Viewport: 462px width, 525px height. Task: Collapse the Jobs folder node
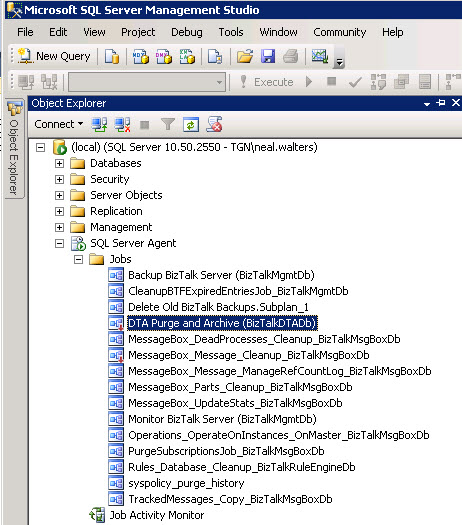pos(78,259)
